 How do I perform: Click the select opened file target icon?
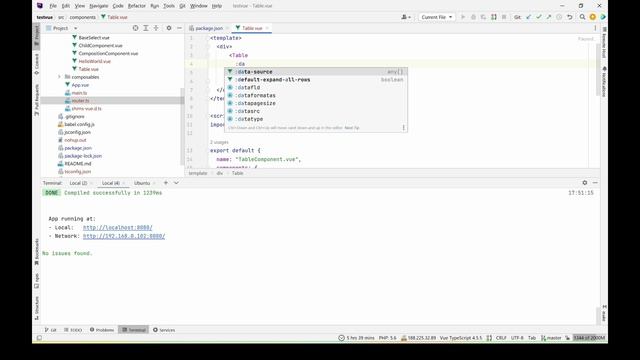136,28
